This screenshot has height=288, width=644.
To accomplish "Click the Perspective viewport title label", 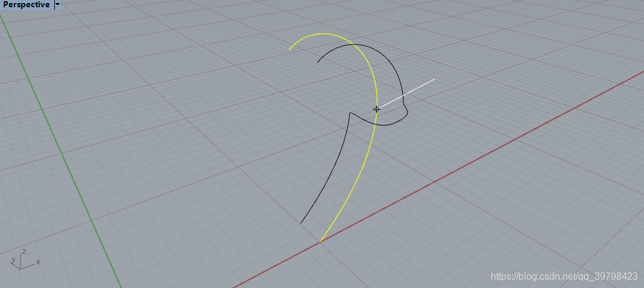I will [27, 5].
